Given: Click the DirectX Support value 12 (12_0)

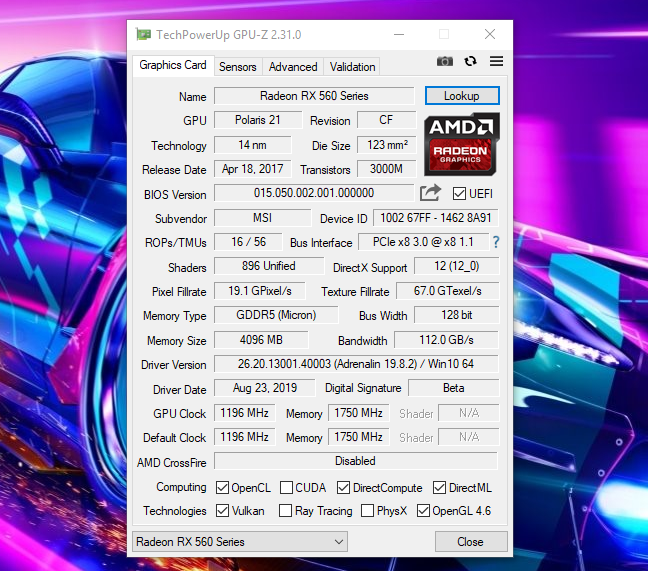Looking at the screenshot, I should 456,266.
